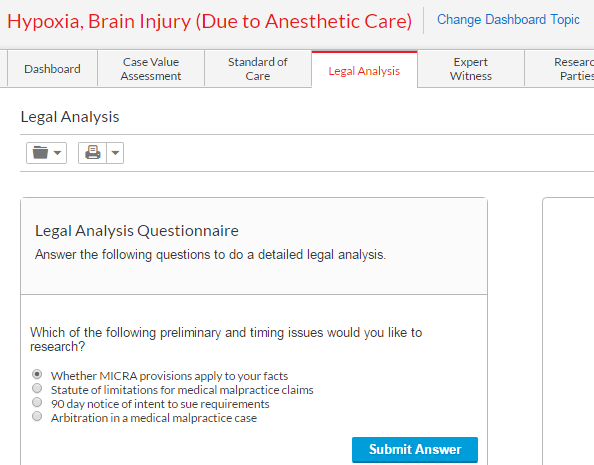Click the printer icon

92,153
